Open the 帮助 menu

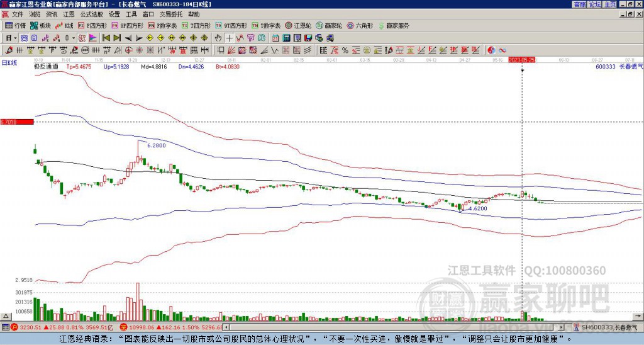coord(194,14)
